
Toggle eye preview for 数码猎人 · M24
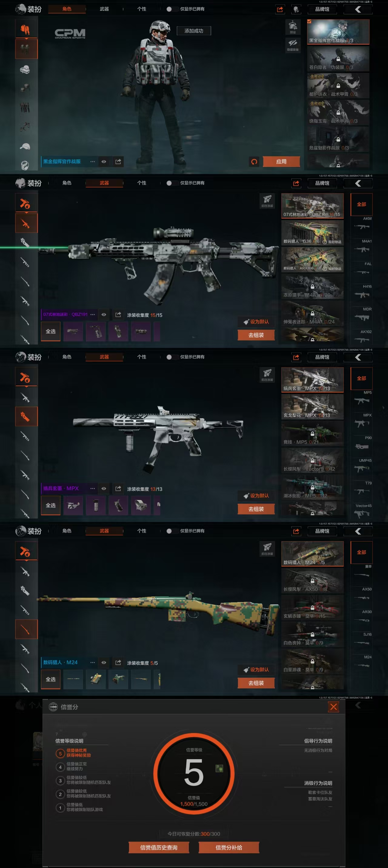click(104, 662)
